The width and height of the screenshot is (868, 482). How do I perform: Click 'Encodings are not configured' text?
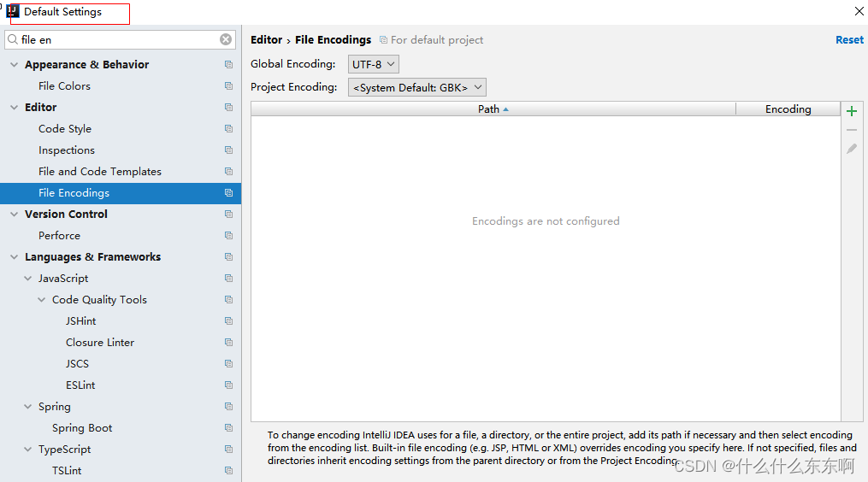point(546,220)
